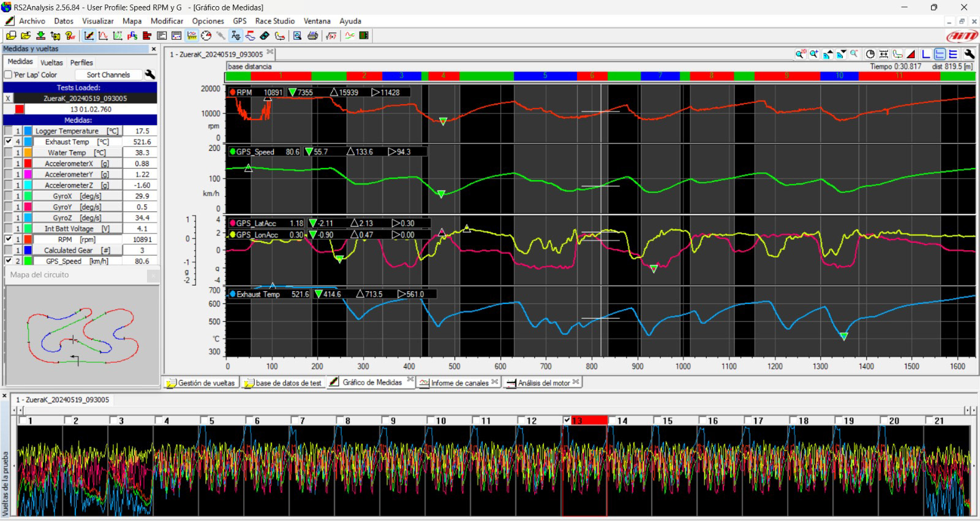
Task: Select the stacked three-line layout icon
Action: [953, 54]
